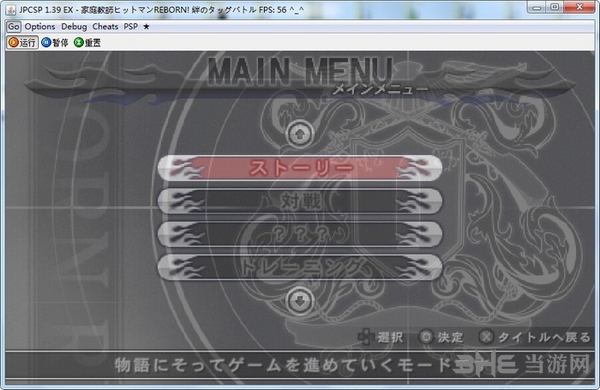The width and height of the screenshot is (600, 390).
Task: Click the d-pad 選択 icon
Action: (x=366, y=337)
